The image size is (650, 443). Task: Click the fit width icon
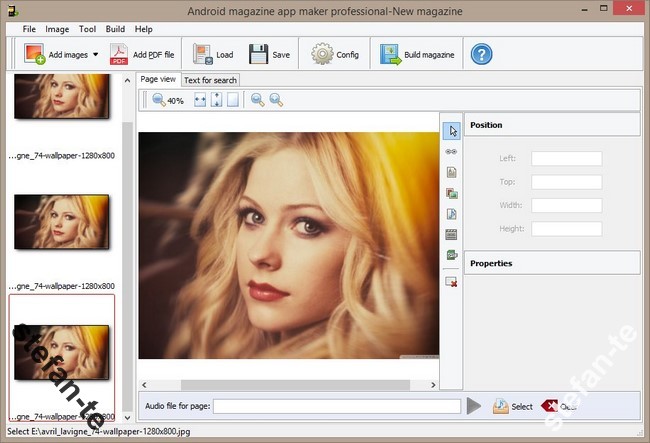coord(200,100)
